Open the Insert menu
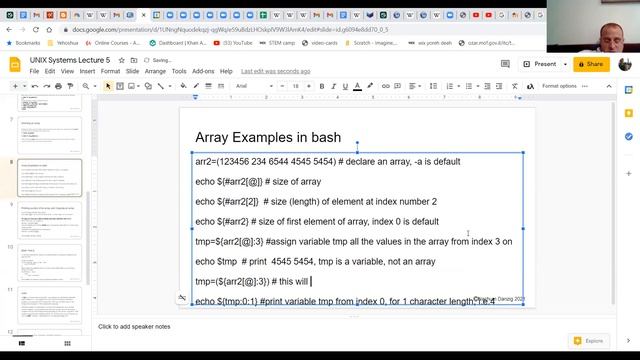Screen dimensions: 640x360 (87, 71)
